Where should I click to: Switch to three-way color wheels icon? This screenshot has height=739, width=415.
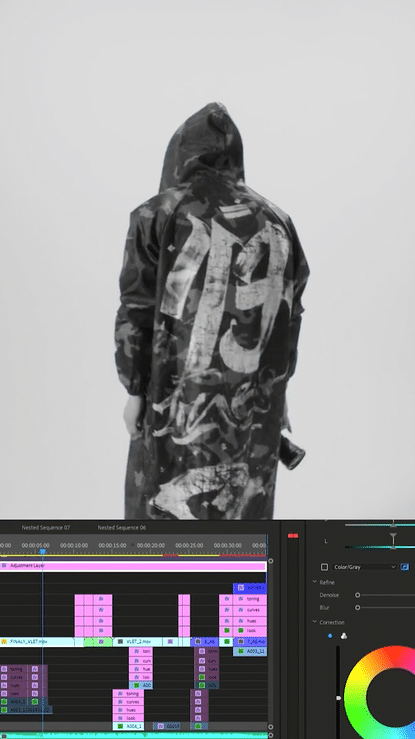(x=344, y=636)
